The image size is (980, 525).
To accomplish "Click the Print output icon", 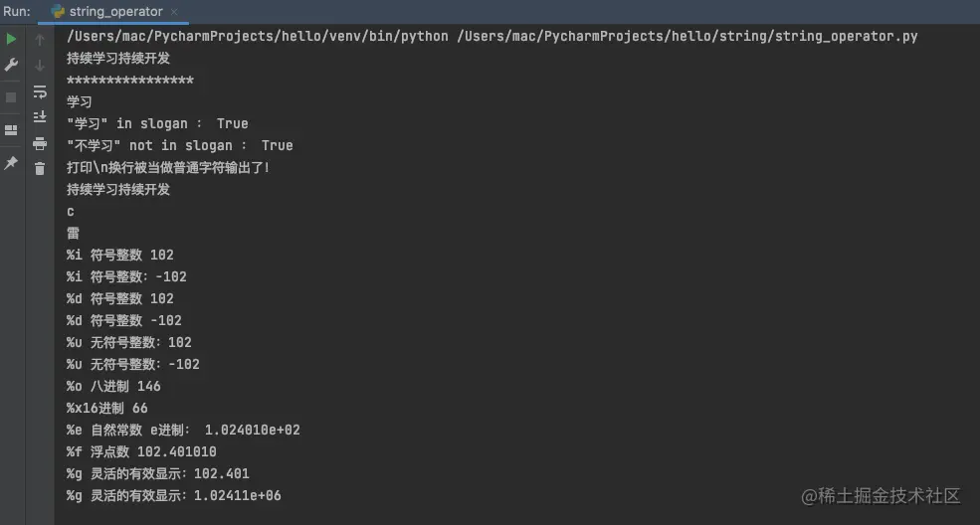I will pyautogui.click(x=40, y=143).
